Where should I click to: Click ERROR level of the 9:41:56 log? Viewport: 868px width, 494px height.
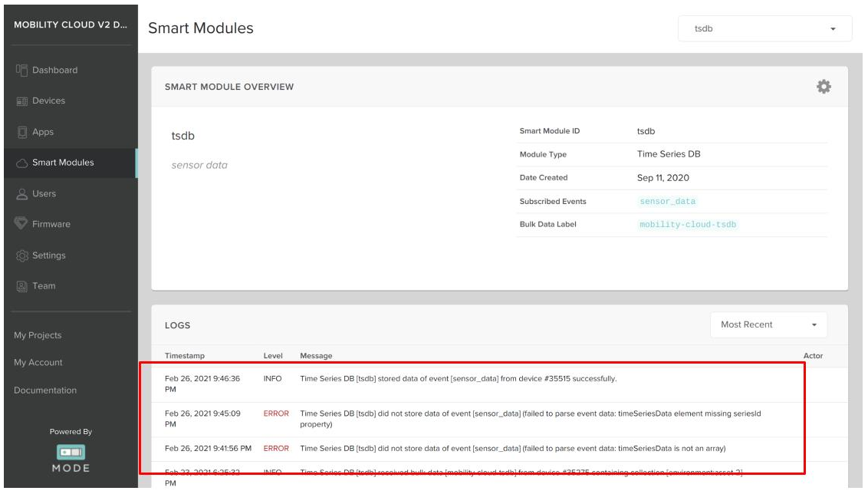pos(276,449)
